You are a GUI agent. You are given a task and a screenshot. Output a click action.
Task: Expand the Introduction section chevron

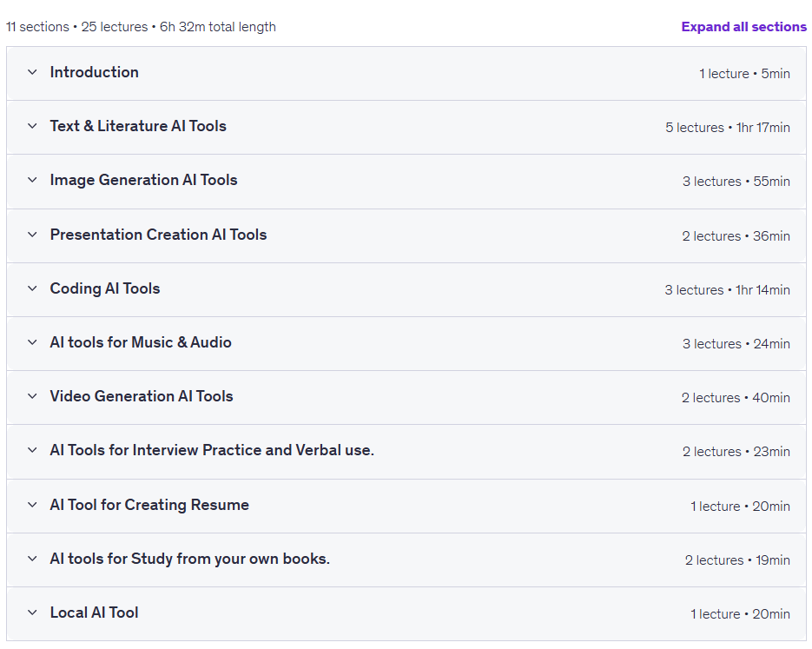(32, 72)
